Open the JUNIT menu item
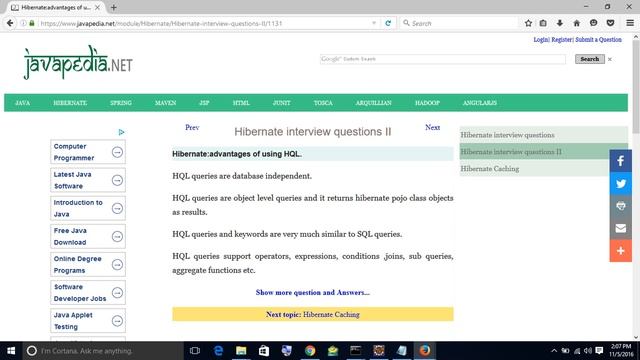The height and width of the screenshot is (360, 640). 282,103
